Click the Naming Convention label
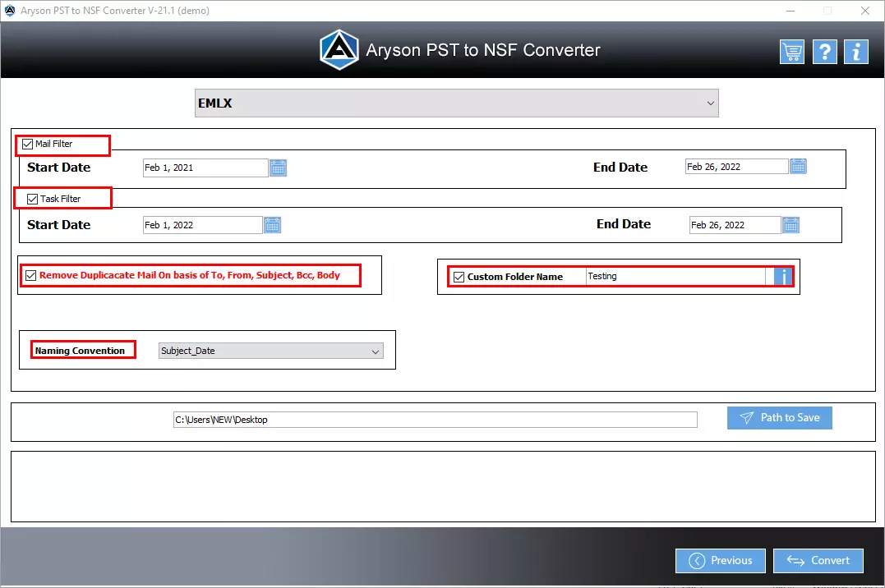The height and width of the screenshot is (588, 885). tap(81, 351)
